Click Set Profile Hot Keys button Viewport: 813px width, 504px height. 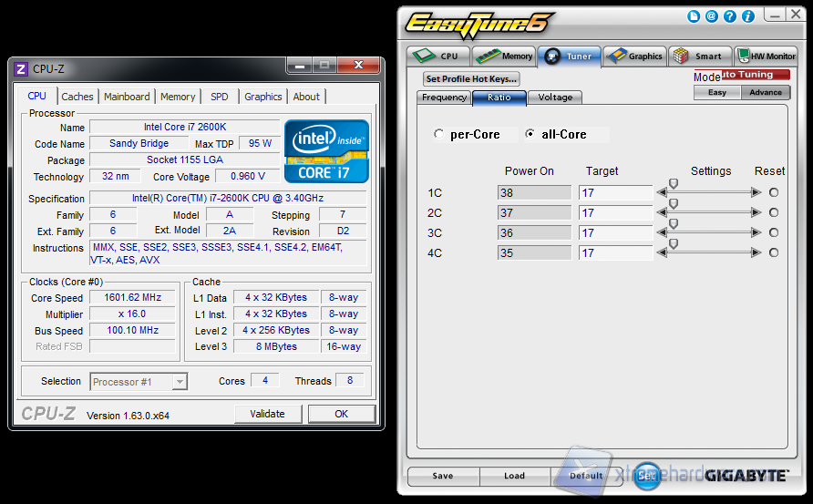[471, 79]
